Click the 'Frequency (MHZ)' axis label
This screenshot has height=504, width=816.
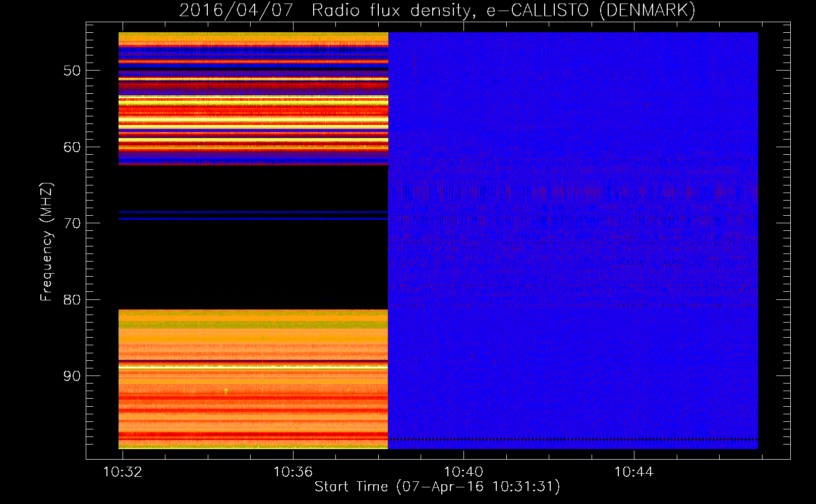46,242
